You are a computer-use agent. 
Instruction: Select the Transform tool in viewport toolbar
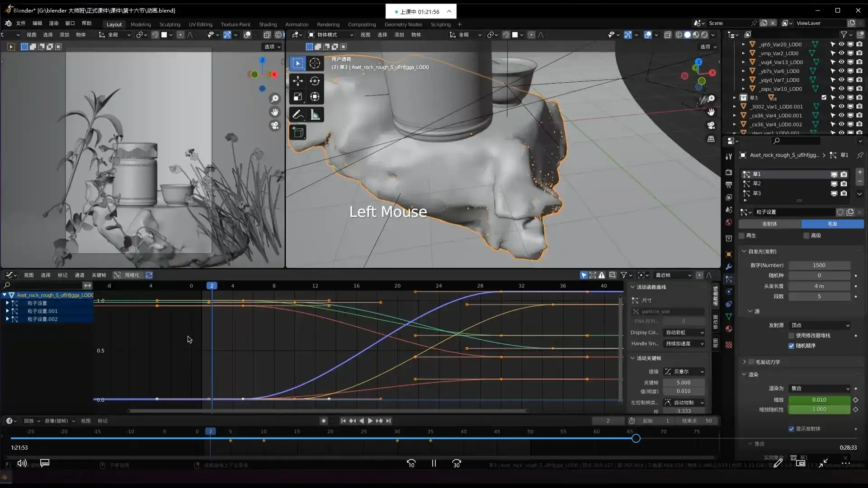click(x=315, y=97)
